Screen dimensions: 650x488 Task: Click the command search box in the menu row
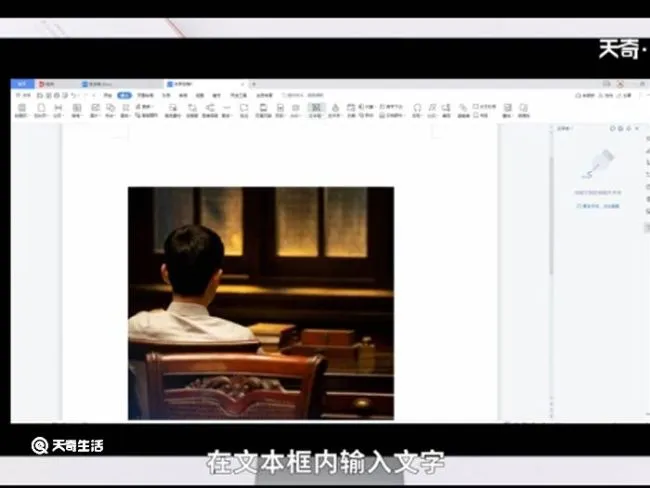[x=303, y=95]
